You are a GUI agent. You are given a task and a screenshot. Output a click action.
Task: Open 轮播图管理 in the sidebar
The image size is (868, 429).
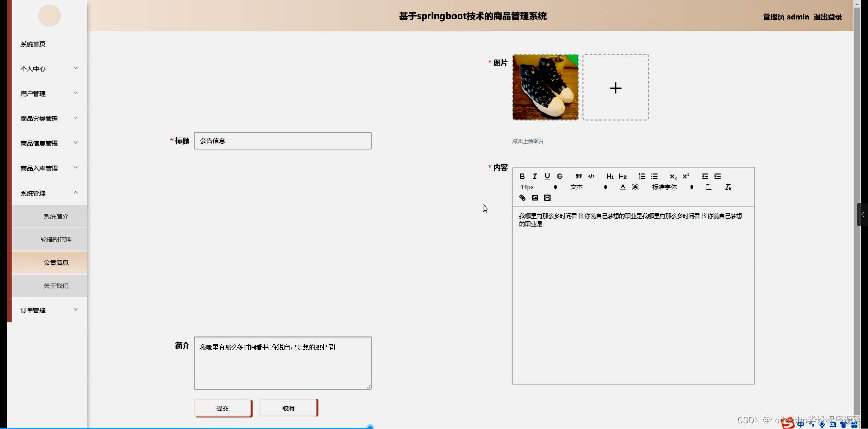tap(56, 239)
